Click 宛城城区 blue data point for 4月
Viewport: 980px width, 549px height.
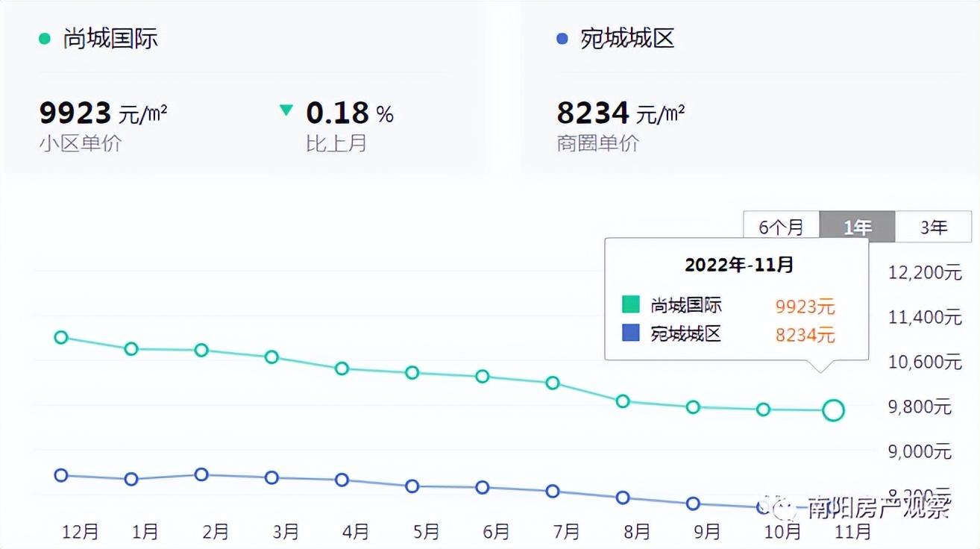[x=342, y=480]
